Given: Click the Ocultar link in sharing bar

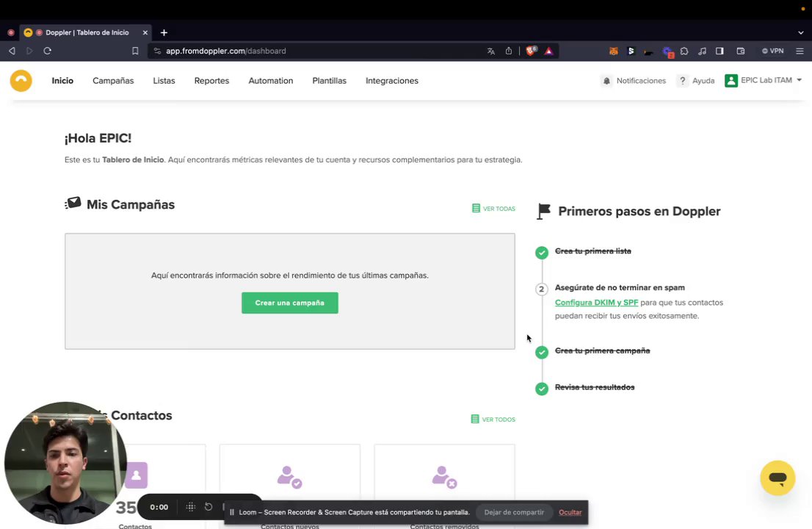Looking at the screenshot, I should (x=570, y=512).
